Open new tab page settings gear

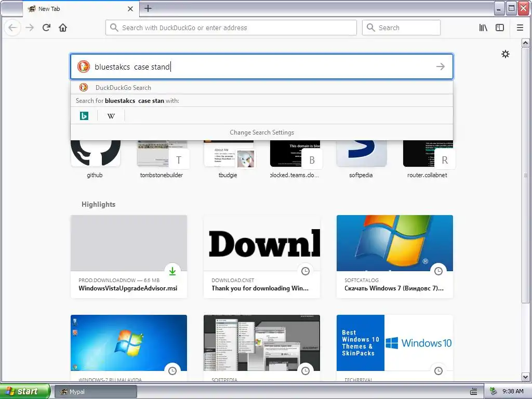click(x=505, y=54)
